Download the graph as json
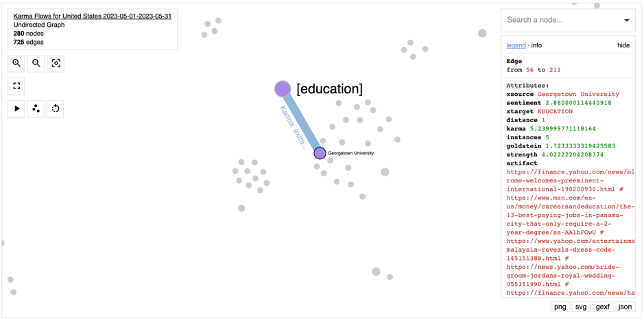 tap(625, 307)
